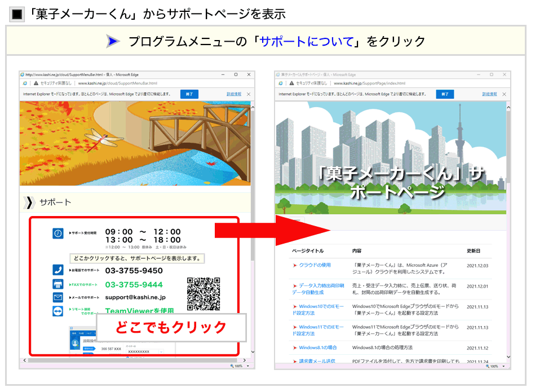The image size is (544, 392).
Task: Click the fax number 03-3755-9444
Action: click(x=134, y=285)
